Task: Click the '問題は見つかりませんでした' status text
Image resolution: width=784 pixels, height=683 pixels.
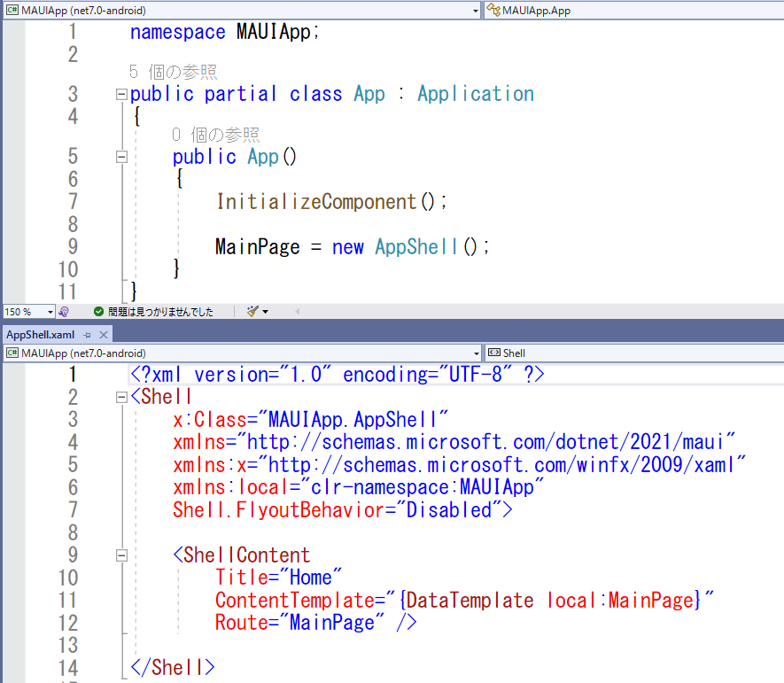Action: [160, 312]
